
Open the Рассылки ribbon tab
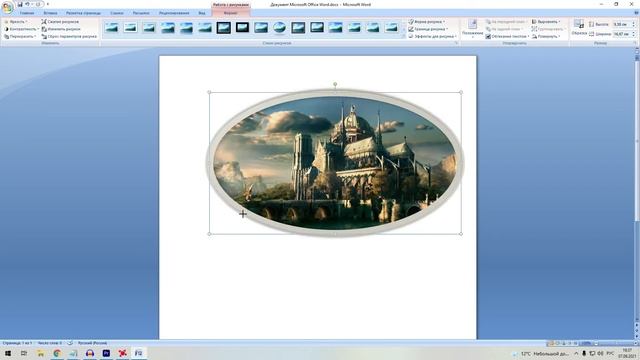pos(141,13)
